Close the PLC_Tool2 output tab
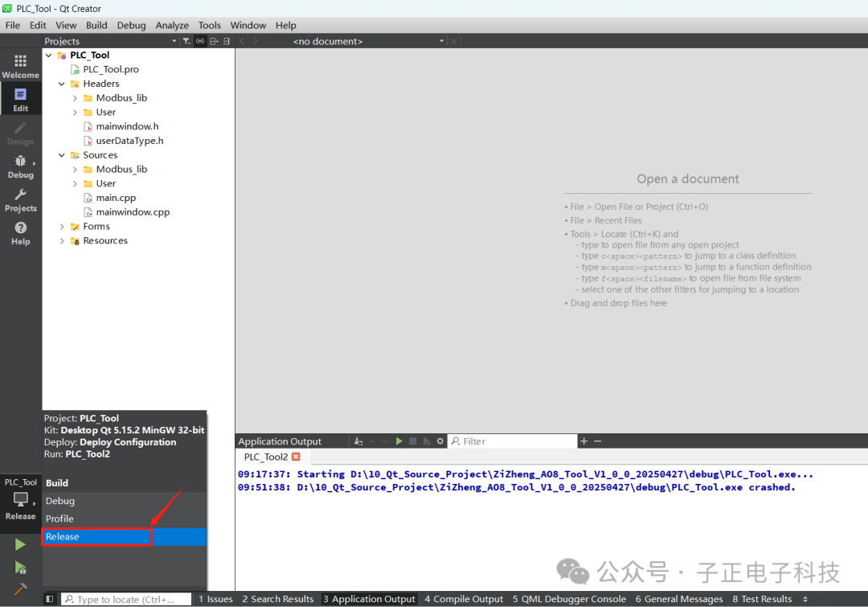The image size is (868, 607). pyautogui.click(x=296, y=457)
